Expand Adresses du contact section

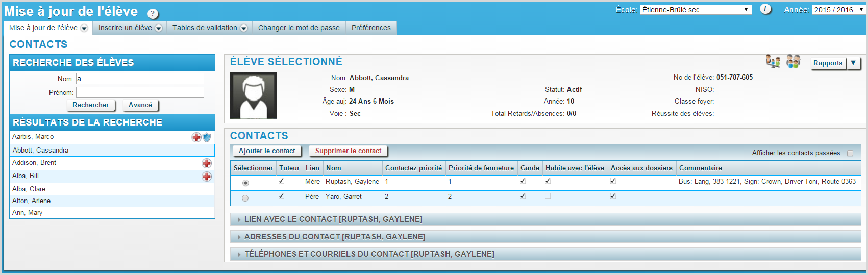[335, 237]
